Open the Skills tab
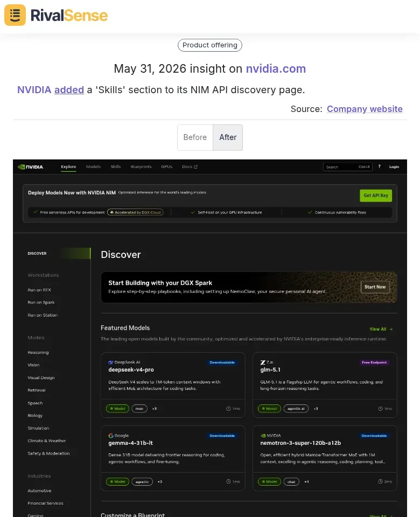This screenshot has height=517, width=420. coord(116,167)
